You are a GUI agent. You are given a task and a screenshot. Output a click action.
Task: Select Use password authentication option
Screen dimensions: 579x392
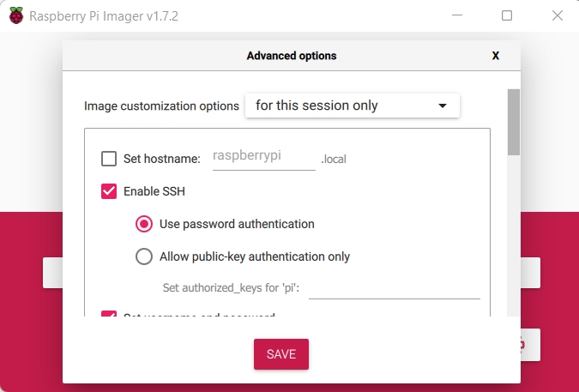tap(145, 224)
